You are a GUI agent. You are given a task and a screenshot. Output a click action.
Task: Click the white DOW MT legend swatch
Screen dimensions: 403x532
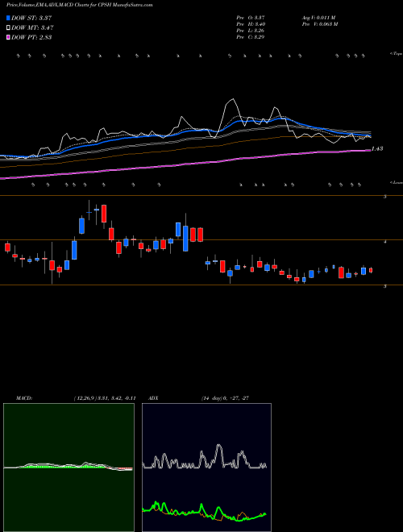(9, 28)
